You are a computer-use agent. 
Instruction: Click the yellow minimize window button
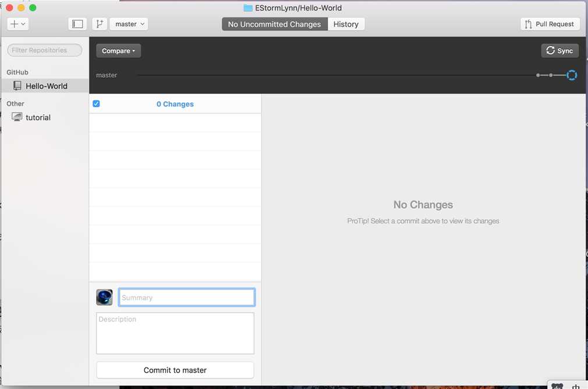pyautogui.click(x=21, y=8)
